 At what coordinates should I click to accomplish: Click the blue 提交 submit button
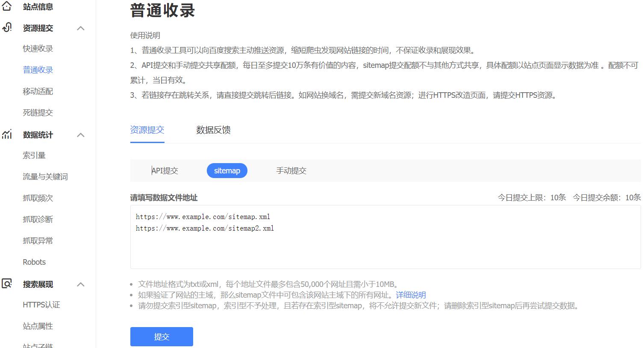pyautogui.click(x=161, y=336)
